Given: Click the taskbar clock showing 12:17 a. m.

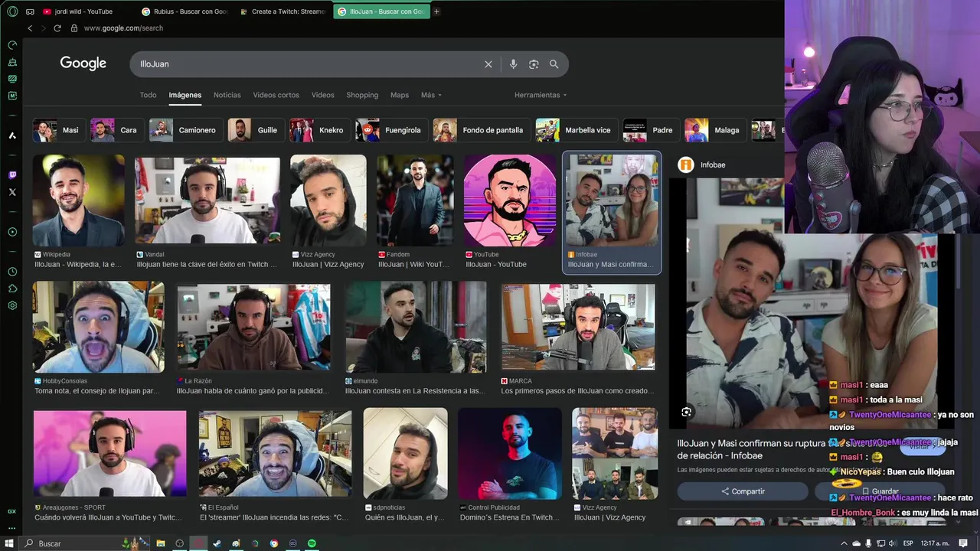Looking at the screenshot, I should [x=935, y=543].
